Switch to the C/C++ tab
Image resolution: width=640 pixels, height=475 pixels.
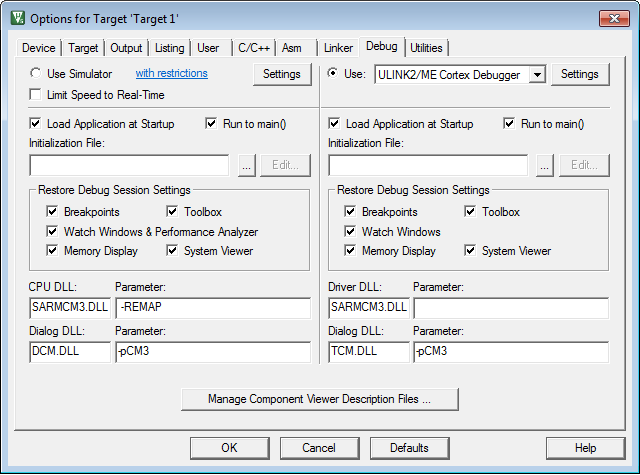tap(254, 48)
